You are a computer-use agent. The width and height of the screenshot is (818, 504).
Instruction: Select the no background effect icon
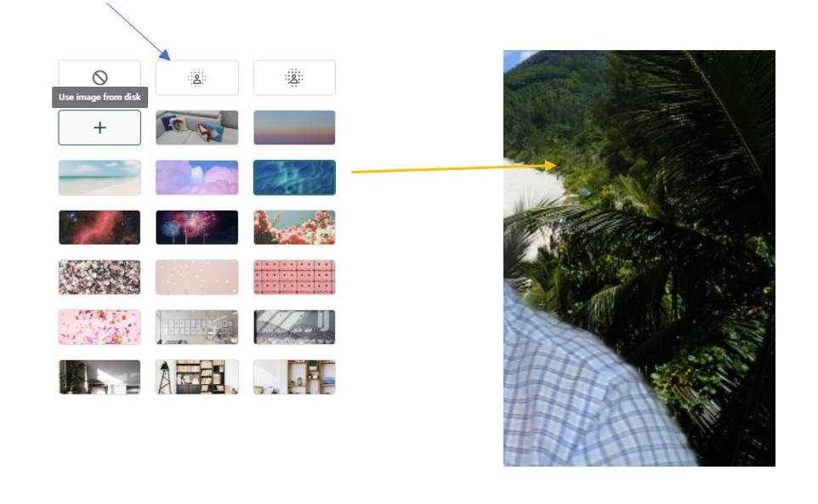pyautogui.click(x=99, y=77)
